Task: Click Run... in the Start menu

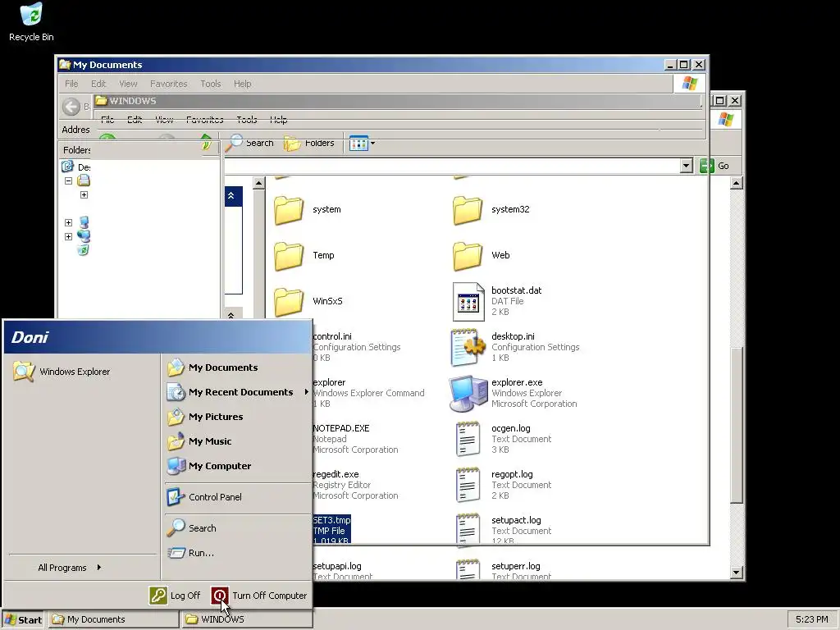Action: (190, 553)
